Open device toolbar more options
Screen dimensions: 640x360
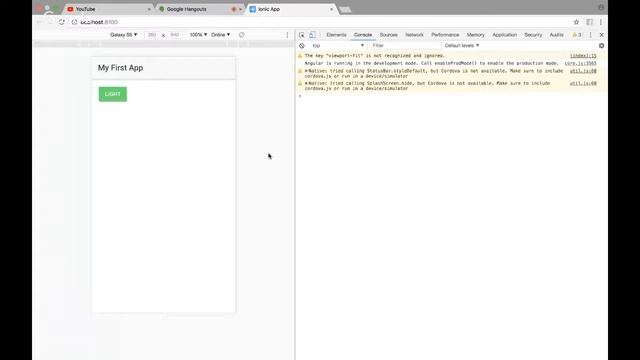(287, 35)
